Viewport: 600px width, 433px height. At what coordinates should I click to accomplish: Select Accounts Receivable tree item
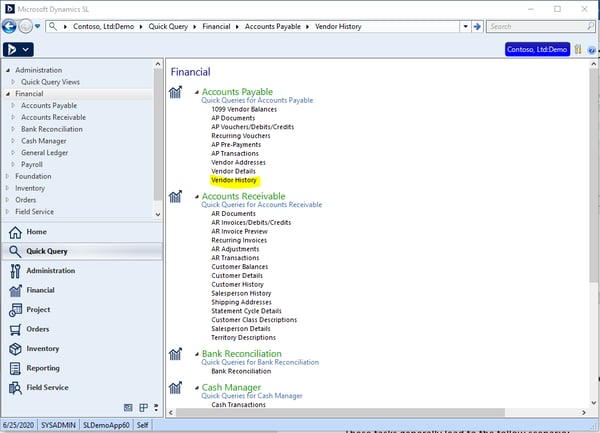point(53,117)
